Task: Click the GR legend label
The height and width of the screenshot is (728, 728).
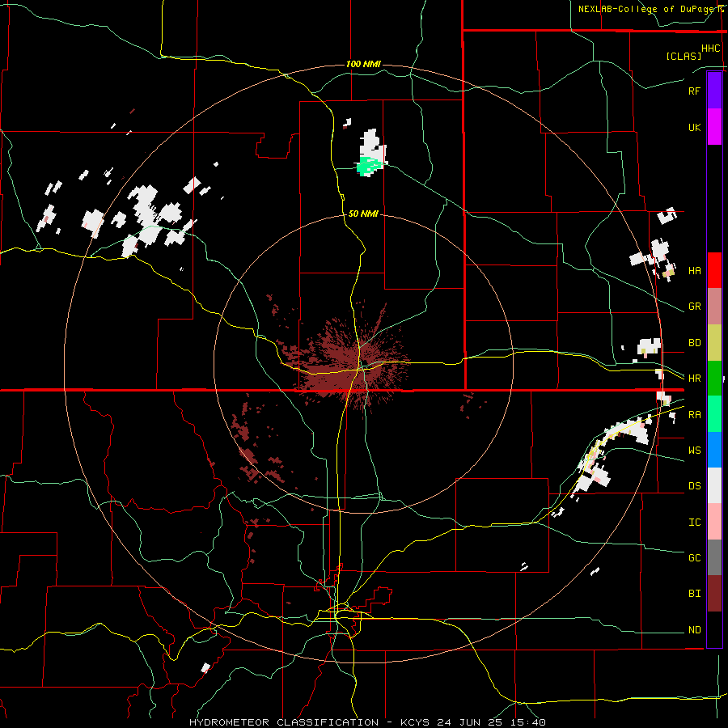Action: [694, 307]
